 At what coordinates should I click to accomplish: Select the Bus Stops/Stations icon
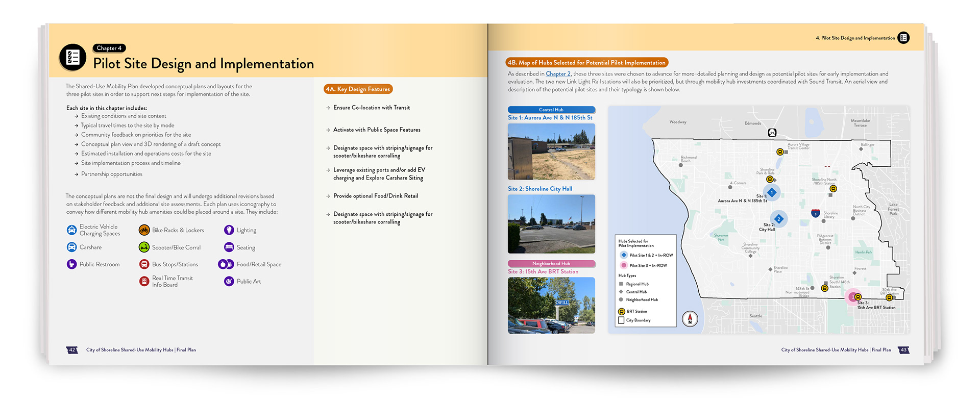pos(144,264)
